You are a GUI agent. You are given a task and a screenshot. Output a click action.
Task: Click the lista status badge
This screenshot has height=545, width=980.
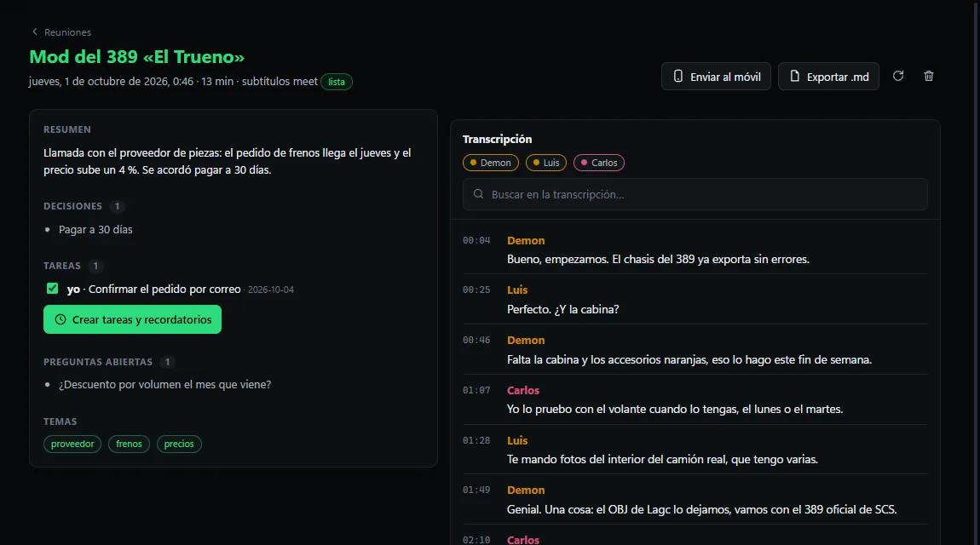(x=337, y=82)
